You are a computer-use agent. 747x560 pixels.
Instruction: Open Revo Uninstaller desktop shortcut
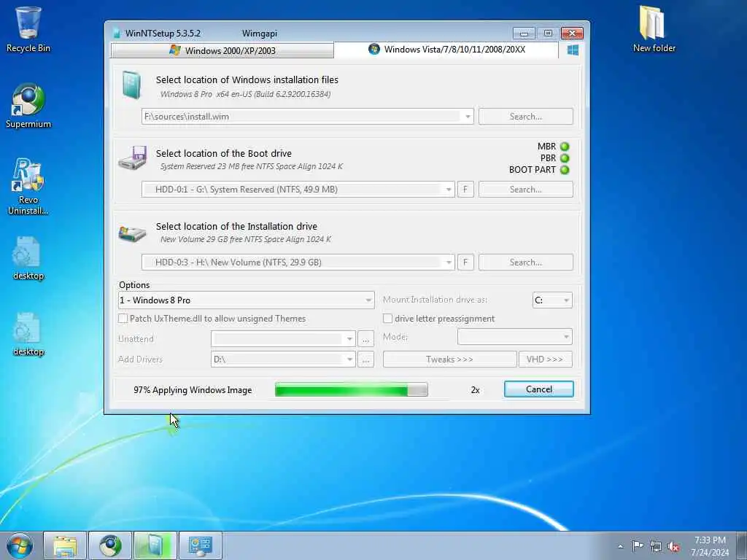click(x=28, y=187)
